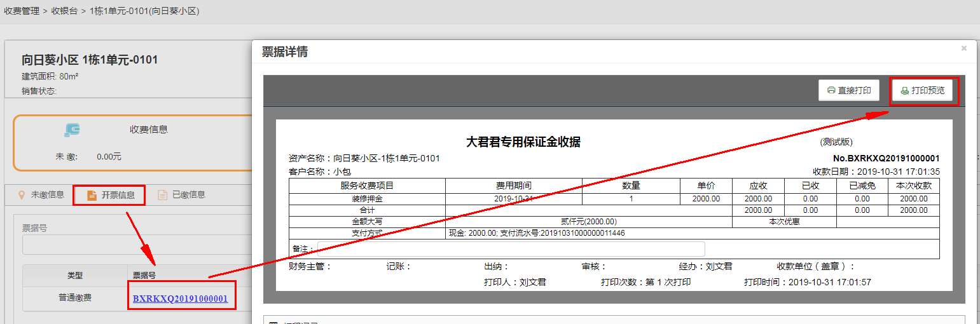Viewport: 980px width, 324px height.
Task: Click the printer icon in 直接打印
Action: (831, 90)
